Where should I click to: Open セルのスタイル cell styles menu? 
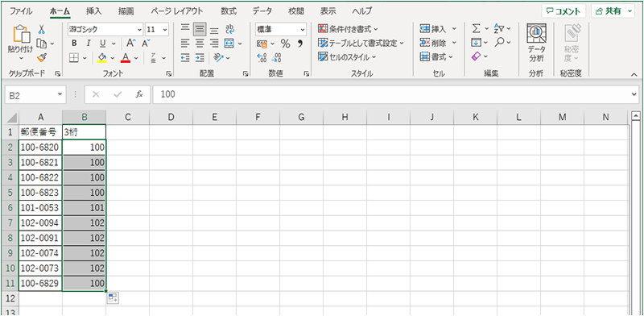tap(347, 57)
